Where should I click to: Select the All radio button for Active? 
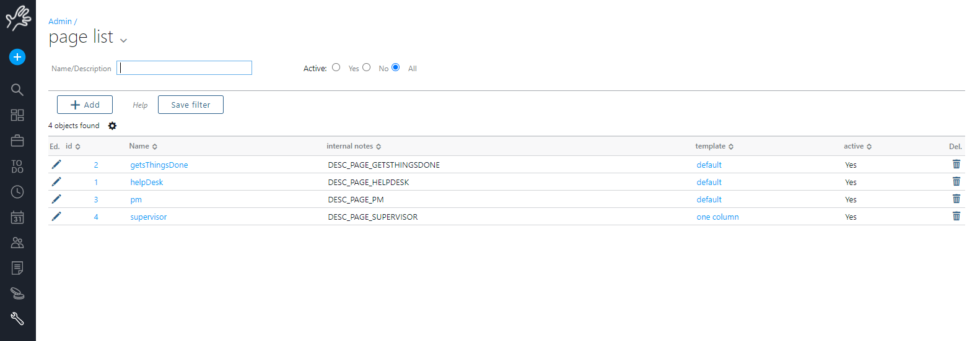point(396,67)
